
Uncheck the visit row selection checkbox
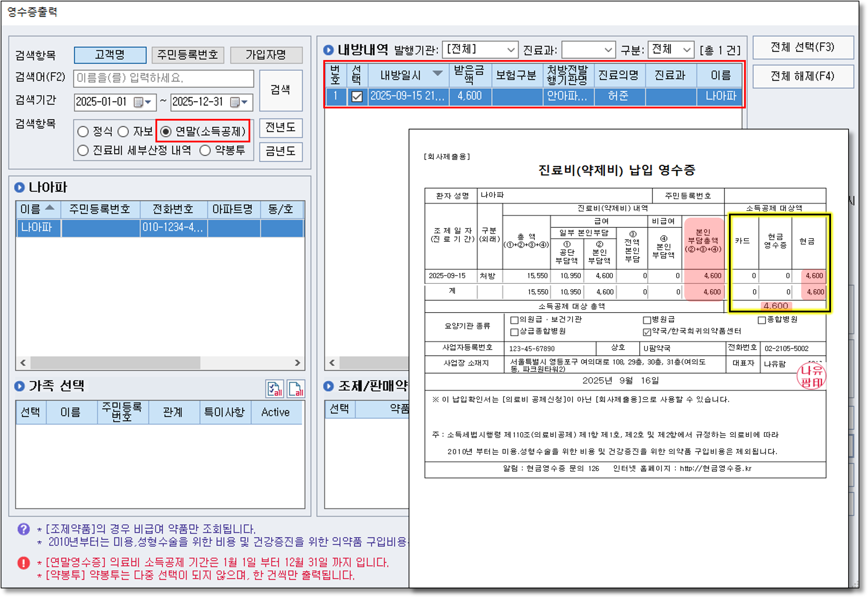click(x=357, y=97)
